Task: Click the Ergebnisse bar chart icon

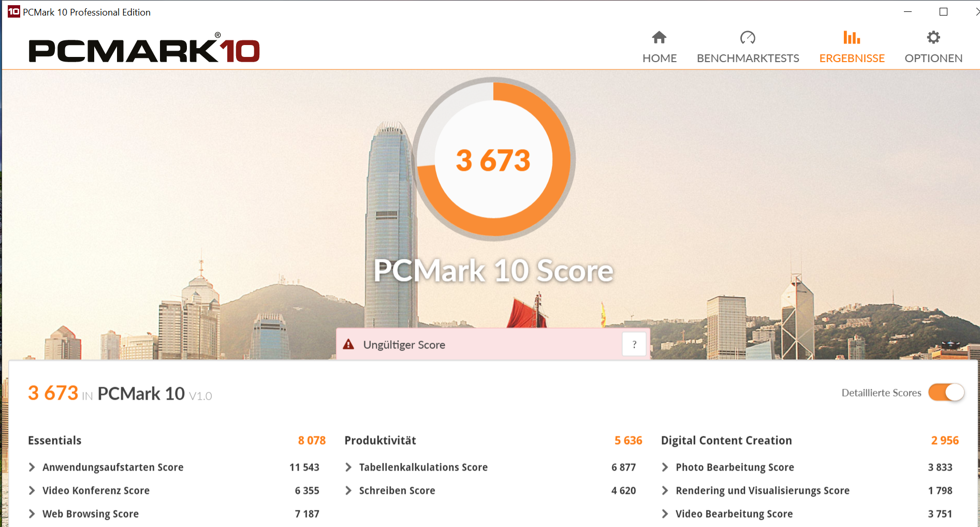Action: click(x=852, y=37)
